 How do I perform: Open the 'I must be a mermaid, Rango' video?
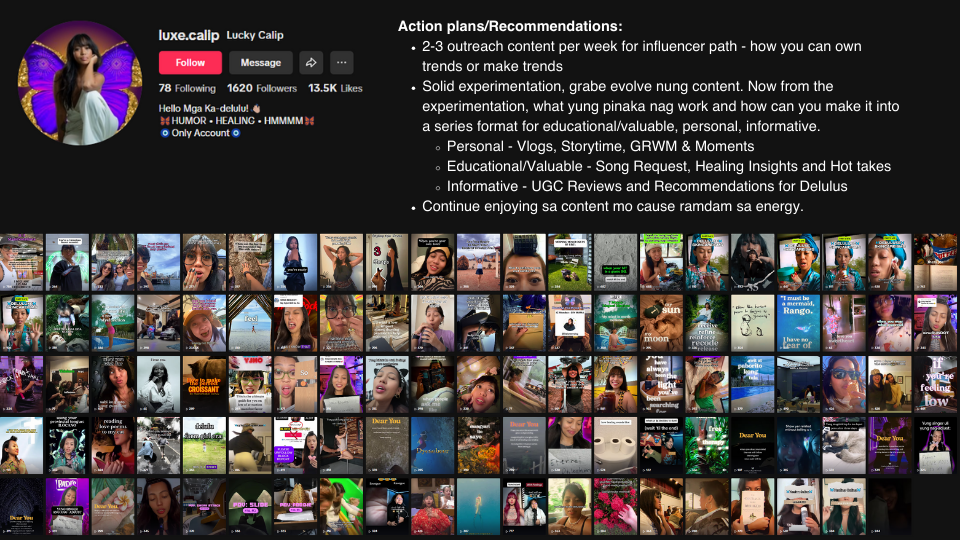tap(798, 323)
